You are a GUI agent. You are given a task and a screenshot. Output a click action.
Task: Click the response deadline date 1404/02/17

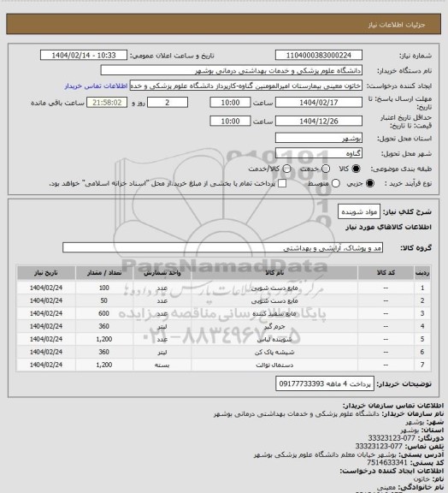coord(319,103)
